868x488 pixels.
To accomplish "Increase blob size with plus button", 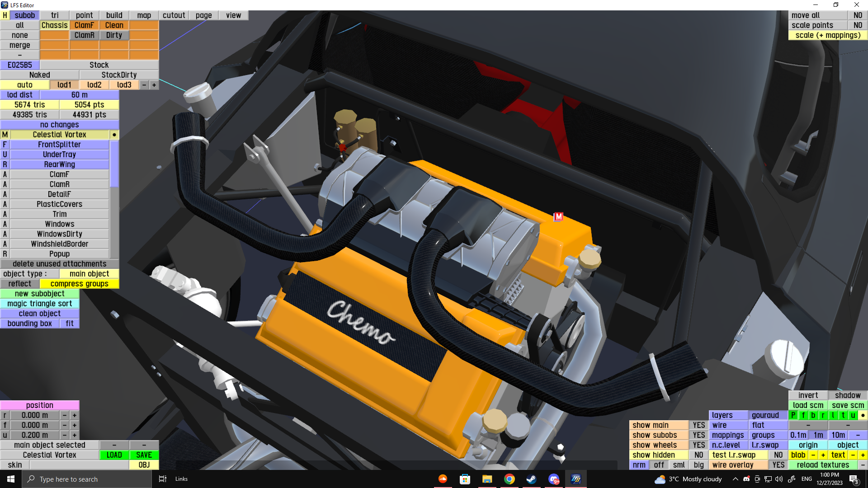I will click(823, 455).
